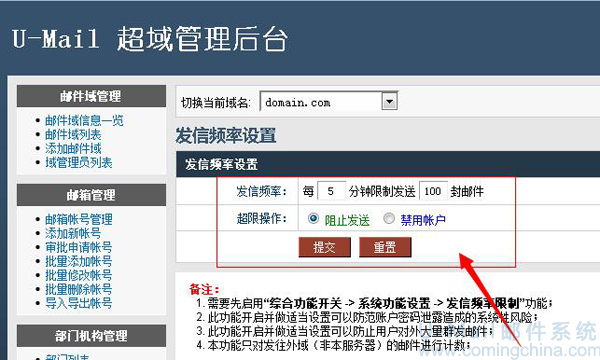Image resolution: width=600 pixels, height=360 pixels.
Task: Open 批量删除帐号 link
Action: [78, 289]
